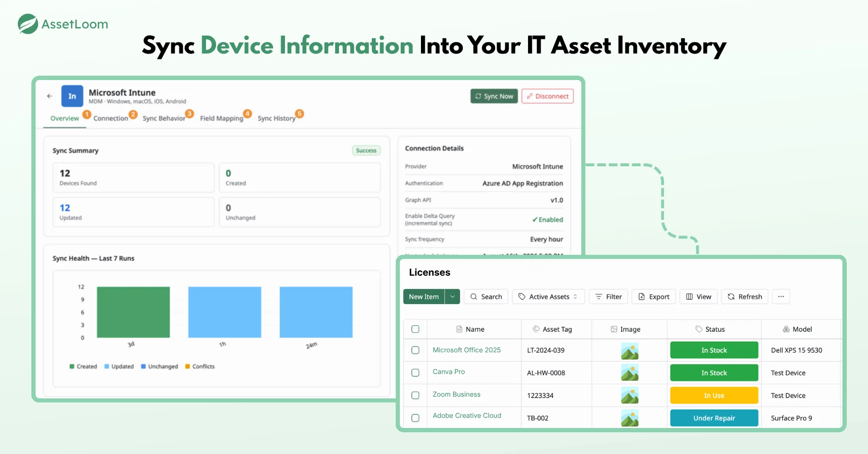Click the Search button
868x454 pixels.
point(486,296)
